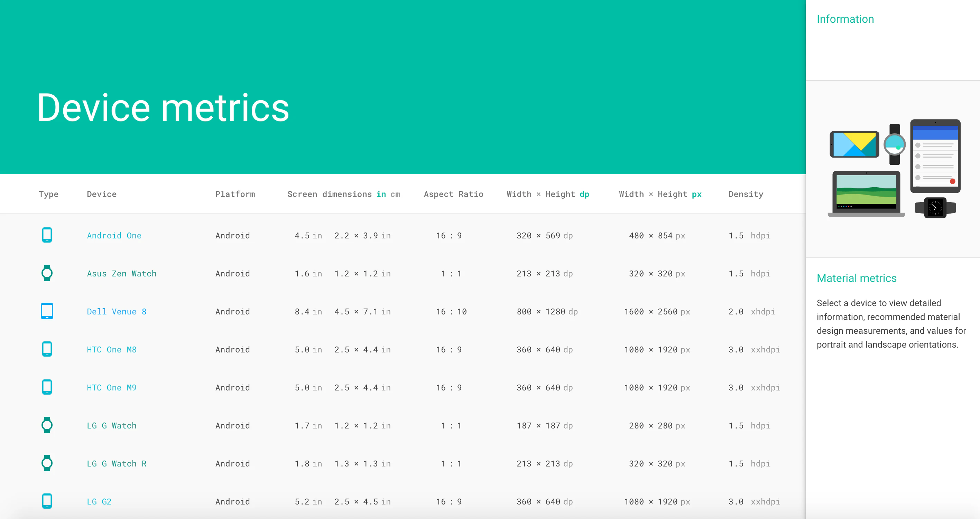This screenshot has width=980, height=519.
Task: Click the watch icon for Asus Zen Watch
Action: click(x=47, y=273)
